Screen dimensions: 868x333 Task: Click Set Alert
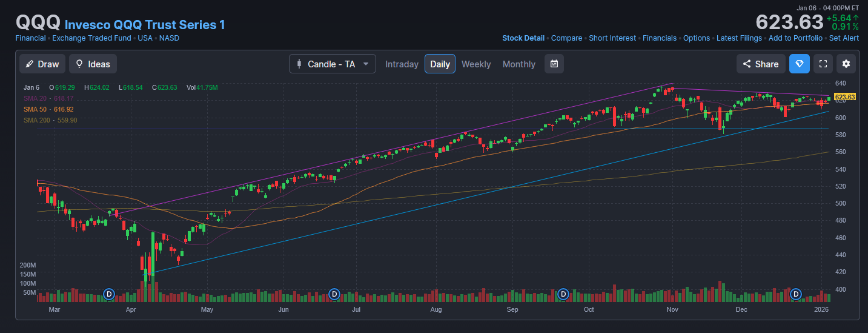(x=844, y=38)
